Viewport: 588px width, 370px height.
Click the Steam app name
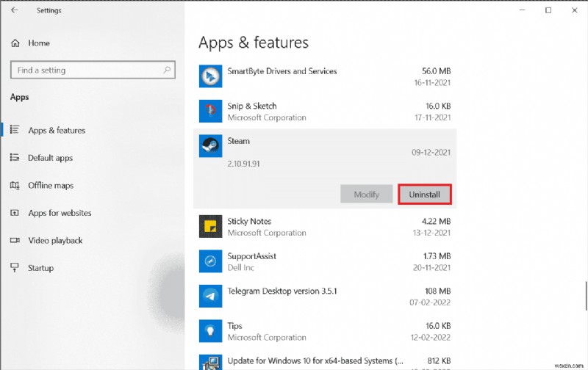pos(238,141)
